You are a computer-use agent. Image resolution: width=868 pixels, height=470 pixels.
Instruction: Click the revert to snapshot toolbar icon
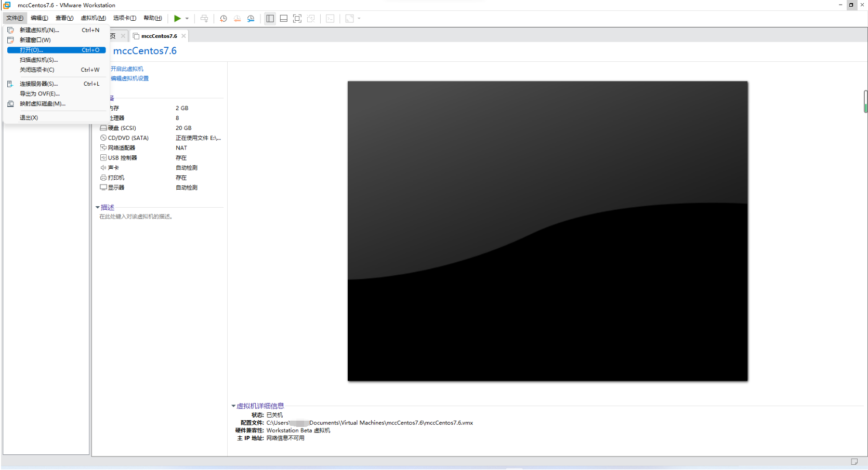[x=237, y=19]
